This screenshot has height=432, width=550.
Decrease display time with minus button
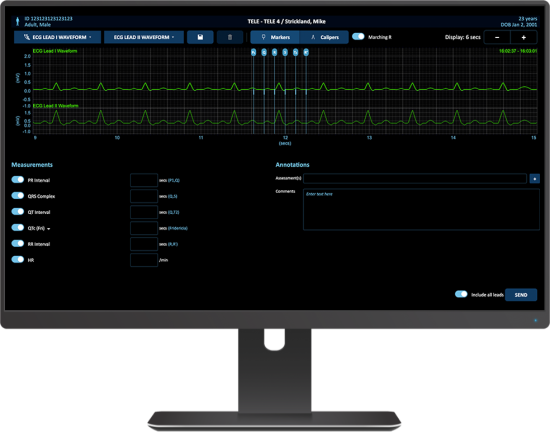click(497, 37)
